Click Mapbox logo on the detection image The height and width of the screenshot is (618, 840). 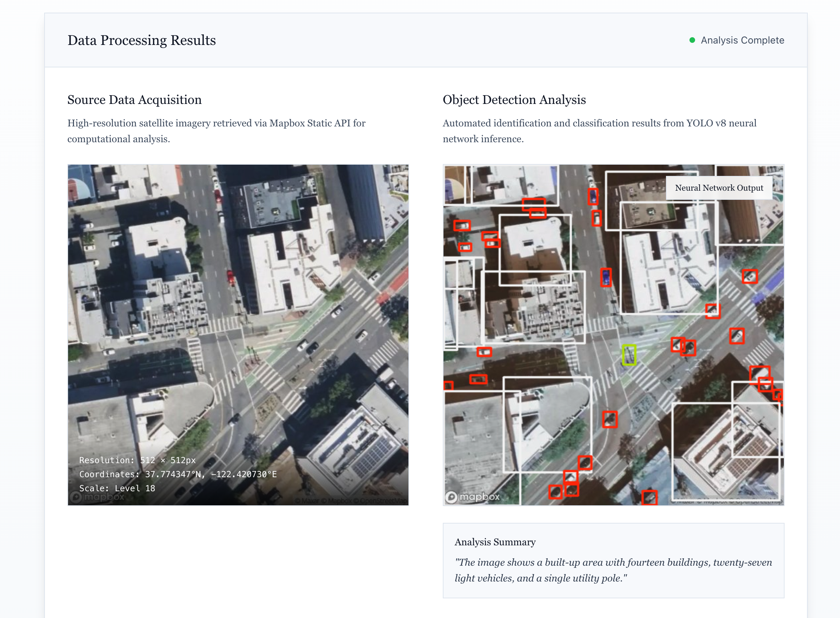pyautogui.click(x=473, y=497)
